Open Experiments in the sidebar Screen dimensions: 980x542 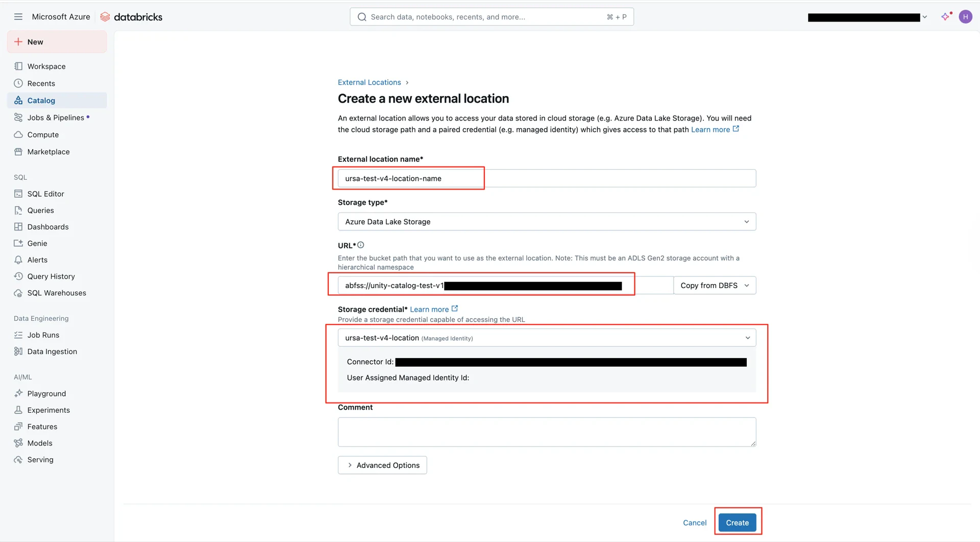(57, 410)
